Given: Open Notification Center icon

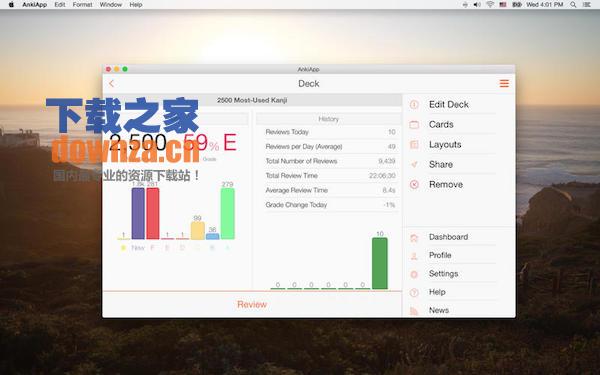Looking at the screenshot, I should click(x=587, y=5).
